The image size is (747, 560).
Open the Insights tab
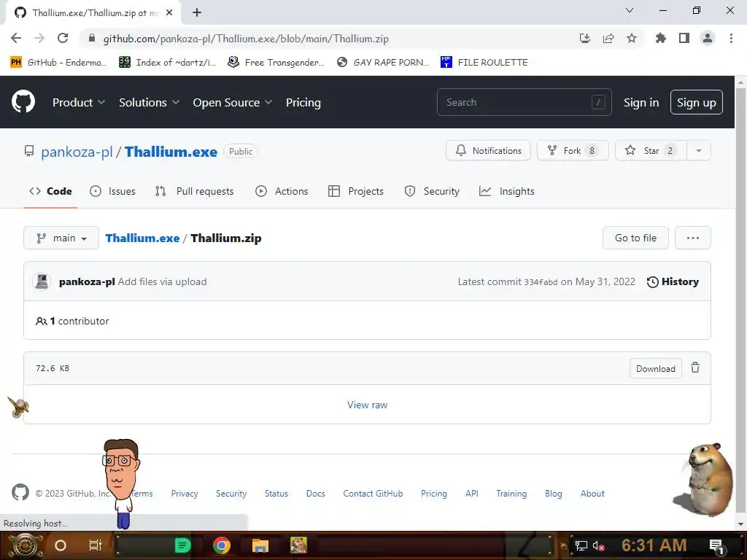(506, 191)
